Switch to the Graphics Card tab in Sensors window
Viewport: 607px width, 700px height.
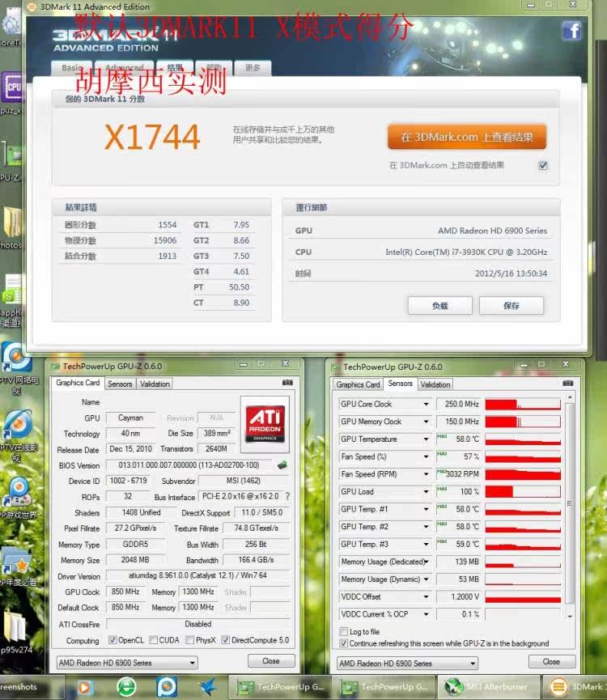click(x=358, y=384)
